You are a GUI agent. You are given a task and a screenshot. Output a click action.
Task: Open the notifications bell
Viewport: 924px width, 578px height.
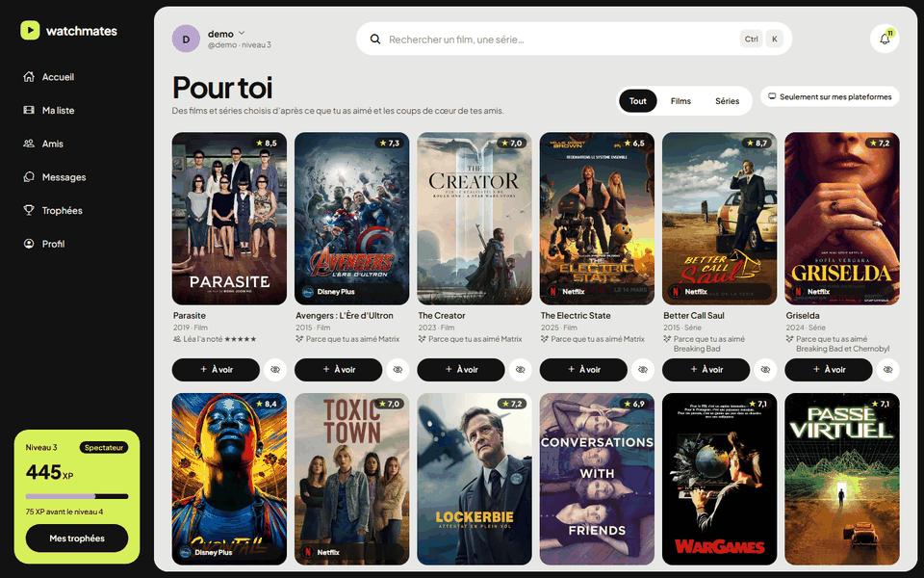885,39
